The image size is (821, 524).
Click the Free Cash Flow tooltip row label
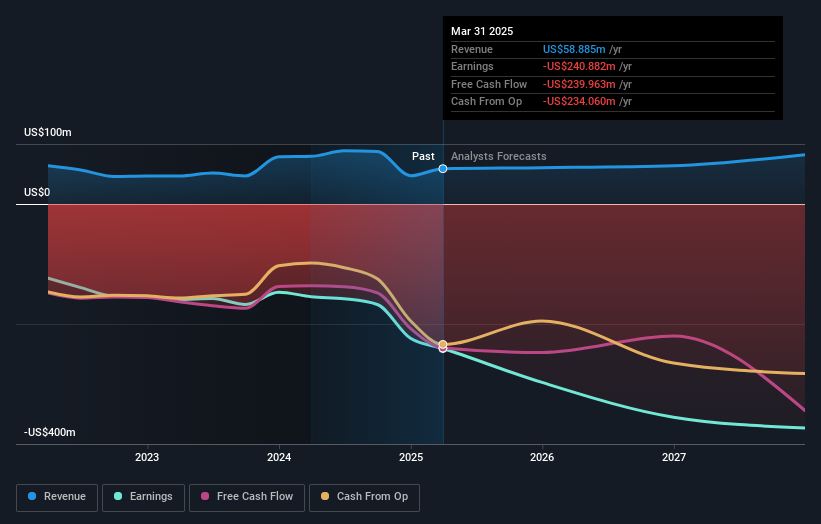click(x=489, y=84)
